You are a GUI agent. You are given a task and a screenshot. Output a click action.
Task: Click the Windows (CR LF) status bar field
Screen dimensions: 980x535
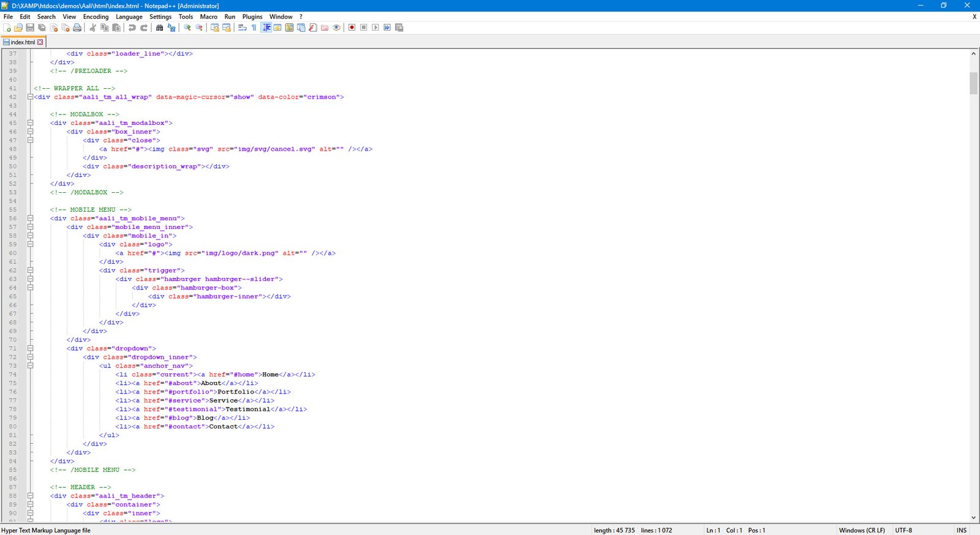coord(861,530)
